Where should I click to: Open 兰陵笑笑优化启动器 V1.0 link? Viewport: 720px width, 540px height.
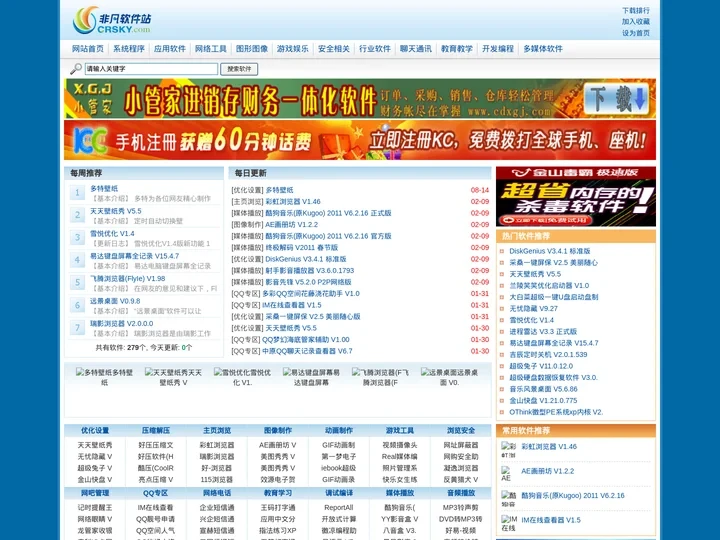pos(549,286)
